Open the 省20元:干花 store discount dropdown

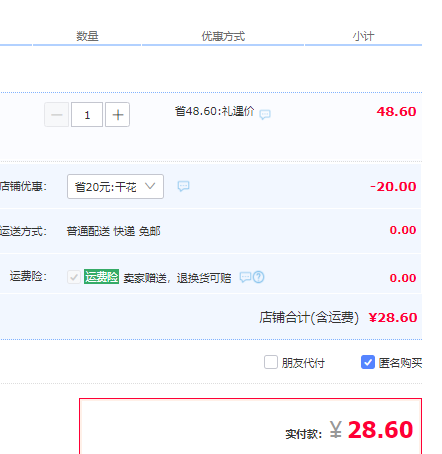[x=115, y=186]
